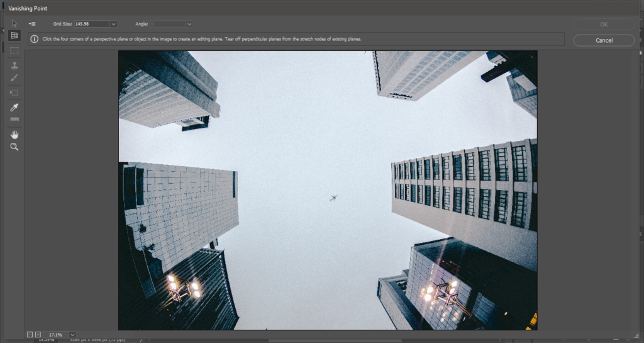
Task: Select the Brush tool
Action: (14, 77)
